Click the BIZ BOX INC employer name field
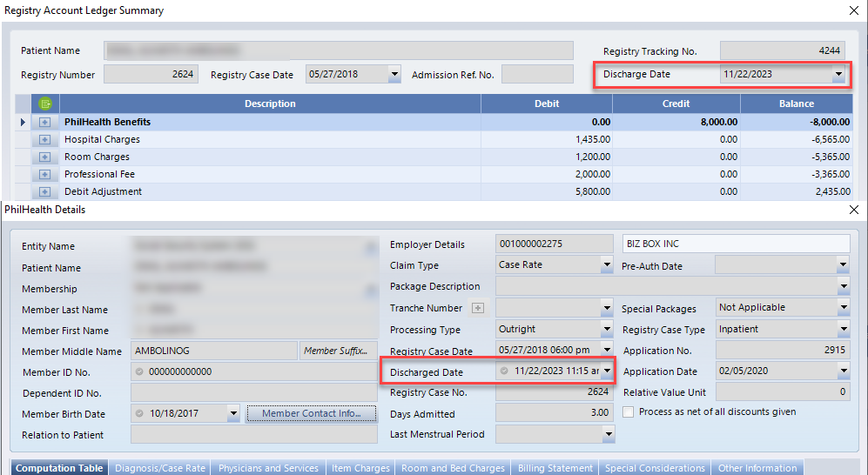 [736, 244]
